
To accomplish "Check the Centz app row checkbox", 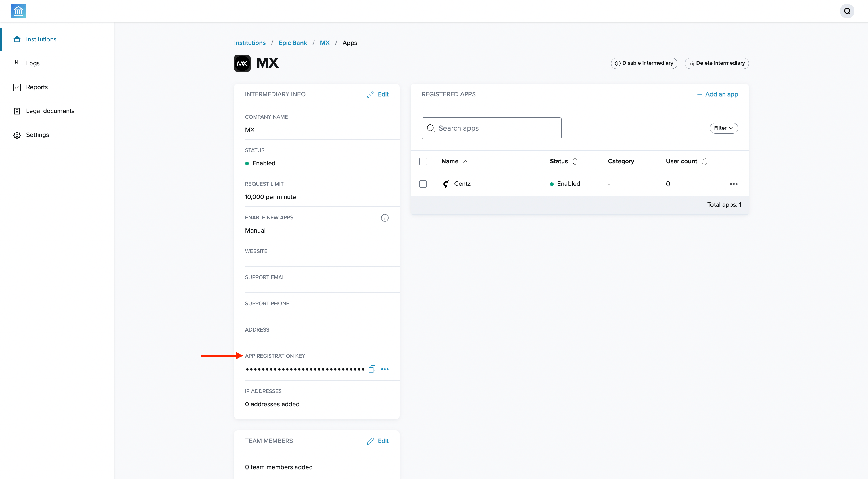I will point(423,184).
